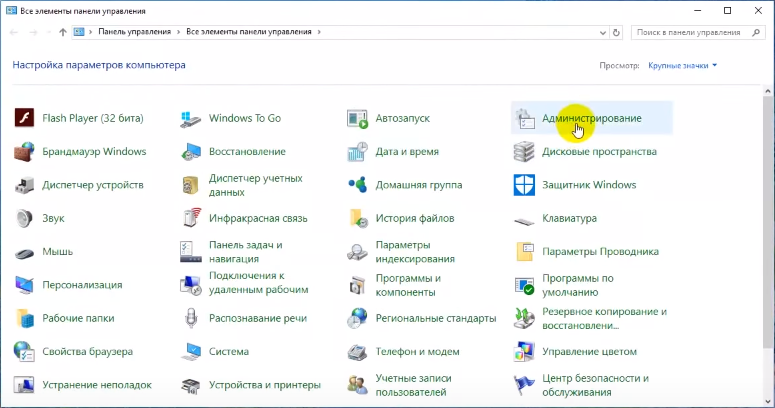Open the Windows To Go icon

tap(191, 119)
